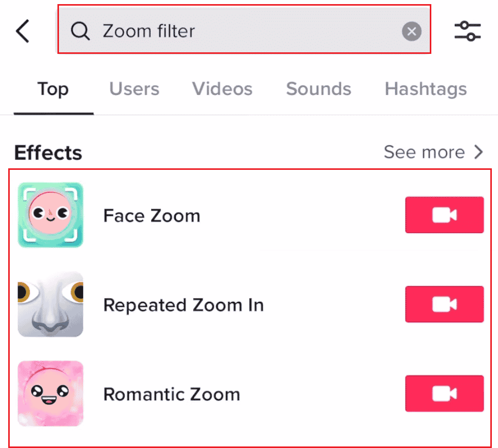The width and height of the screenshot is (498, 448).
Task: Record with Face Zoom camera button
Action: [444, 215]
